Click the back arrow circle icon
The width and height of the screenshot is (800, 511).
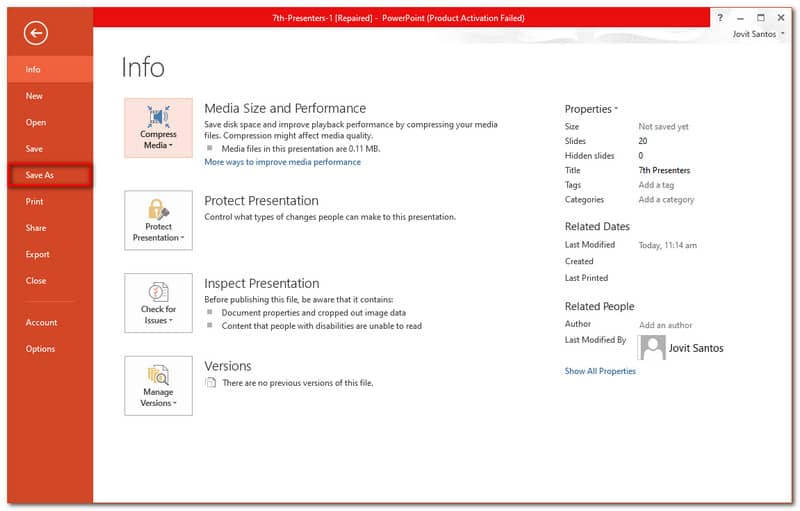tap(35, 34)
